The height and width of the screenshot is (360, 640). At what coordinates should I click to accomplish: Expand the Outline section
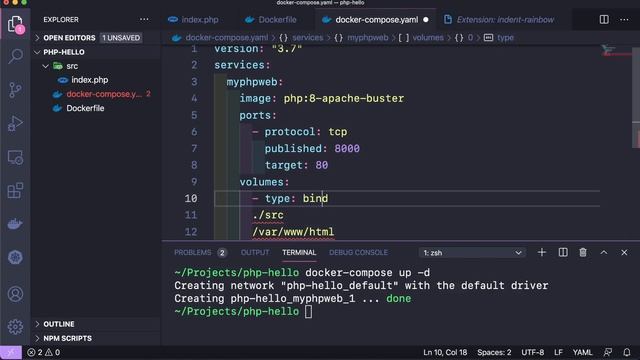(x=59, y=324)
